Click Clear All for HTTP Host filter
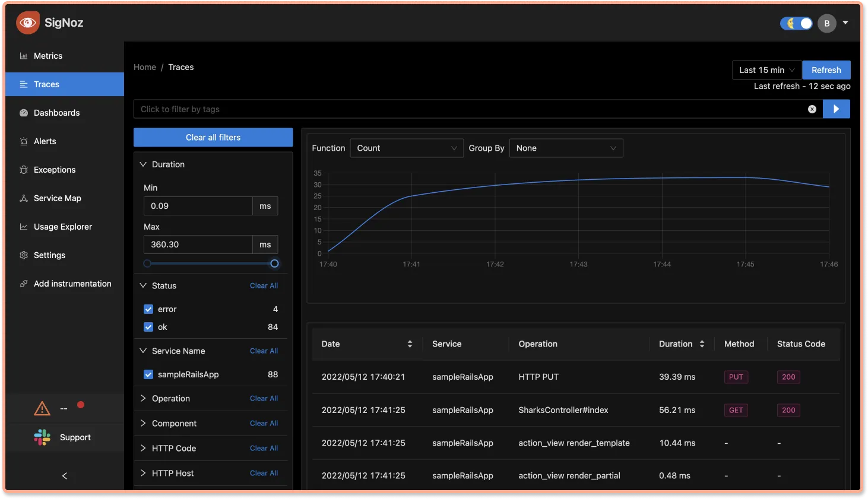 264,473
